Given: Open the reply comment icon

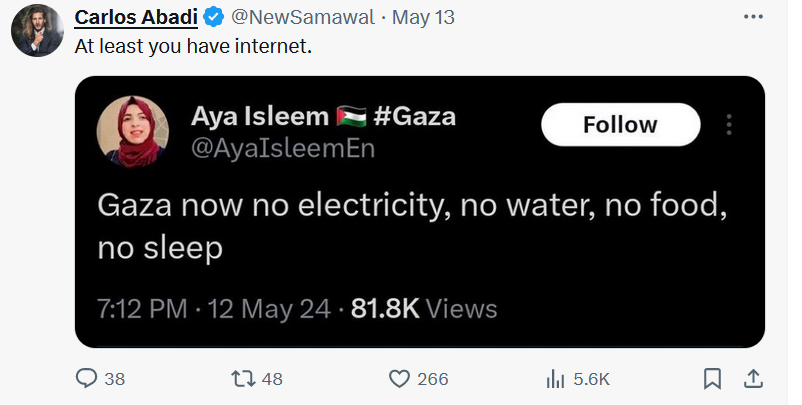Looking at the screenshot, I should [86, 379].
